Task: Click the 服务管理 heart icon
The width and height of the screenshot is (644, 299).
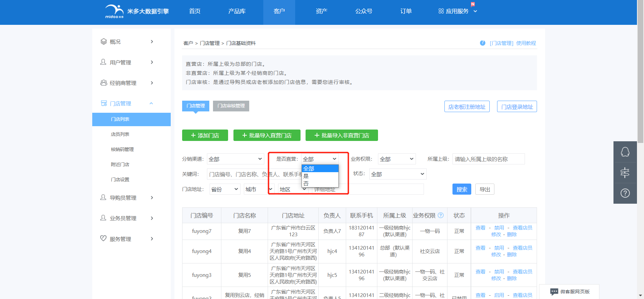Action: click(x=103, y=238)
